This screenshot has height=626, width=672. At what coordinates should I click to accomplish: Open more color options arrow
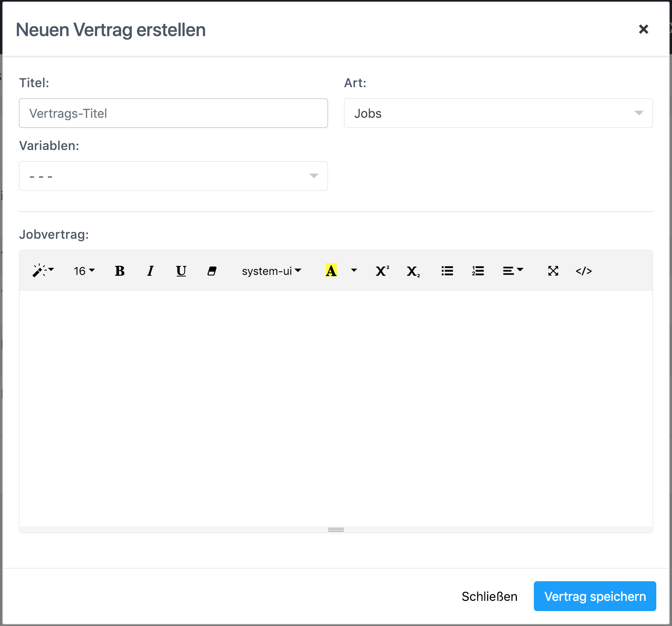354,271
